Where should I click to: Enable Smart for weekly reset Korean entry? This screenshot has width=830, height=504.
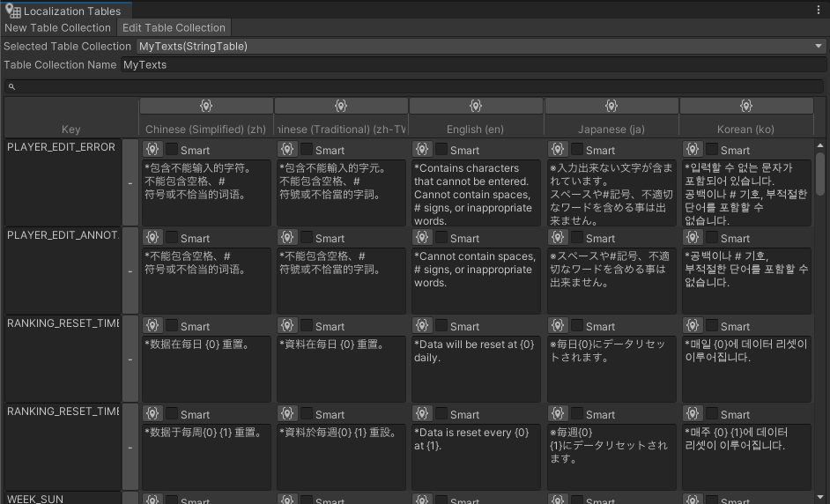point(711,413)
